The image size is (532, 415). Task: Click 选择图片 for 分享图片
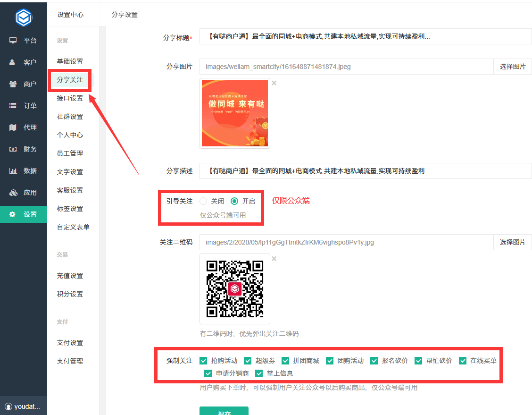point(512,67)
